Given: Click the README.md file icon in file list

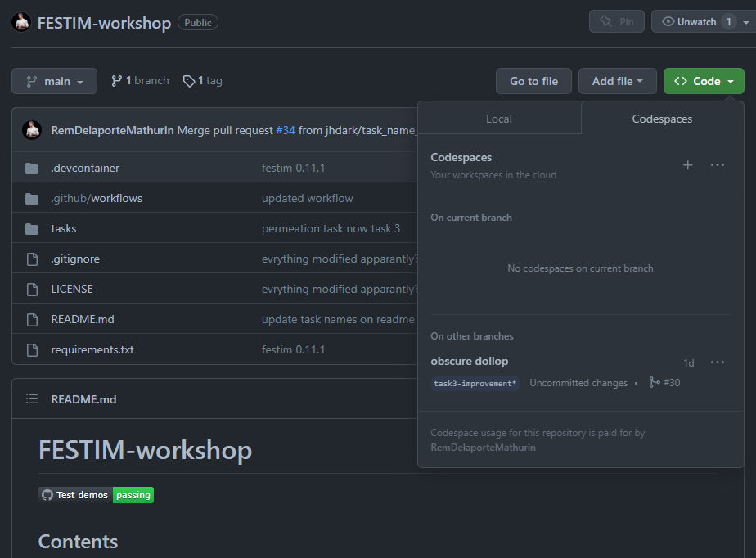Looking at the screenshot, I should click(32, 319).
